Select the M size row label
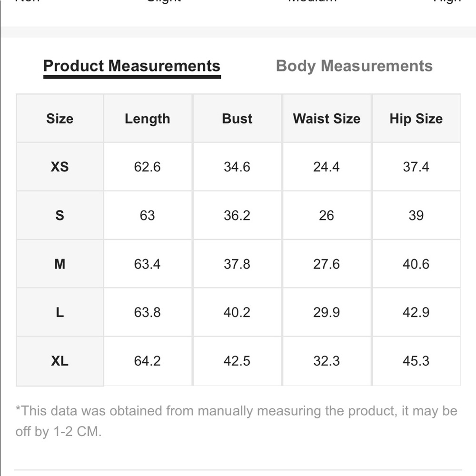 (60, 264)
